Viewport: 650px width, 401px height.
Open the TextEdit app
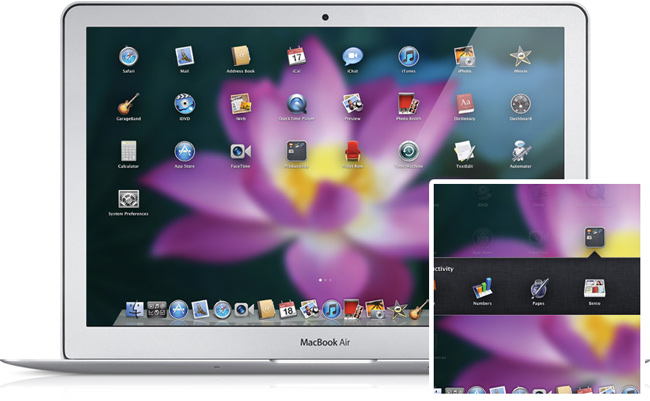464,151
